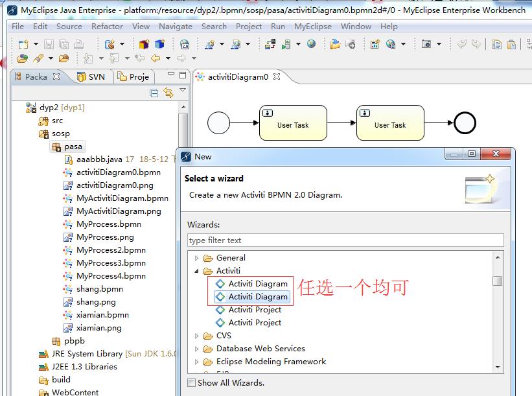Screen dimensions: 532x396
Task: Expand the Eclipse Modeling Framework folder
Action: click(196, 362)
